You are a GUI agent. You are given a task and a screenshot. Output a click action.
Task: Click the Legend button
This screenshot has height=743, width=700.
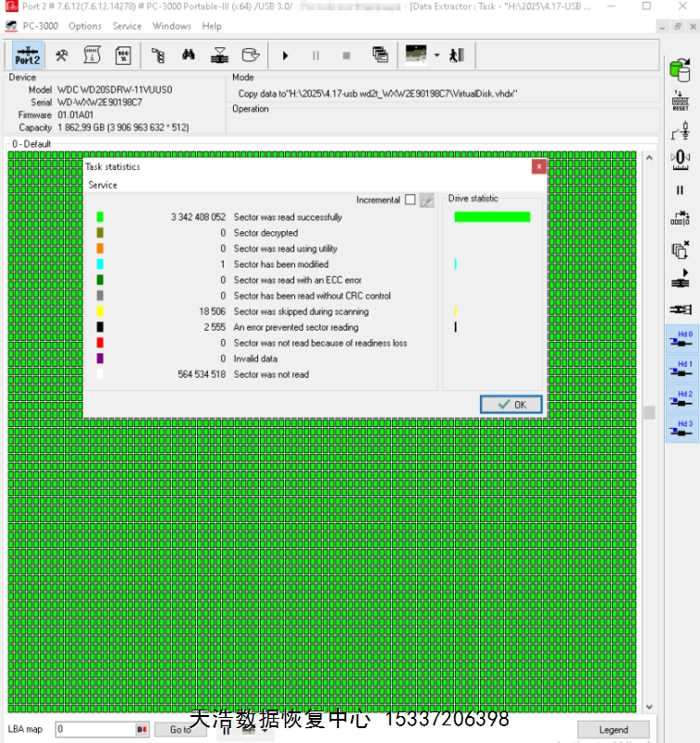click(613, 730)
